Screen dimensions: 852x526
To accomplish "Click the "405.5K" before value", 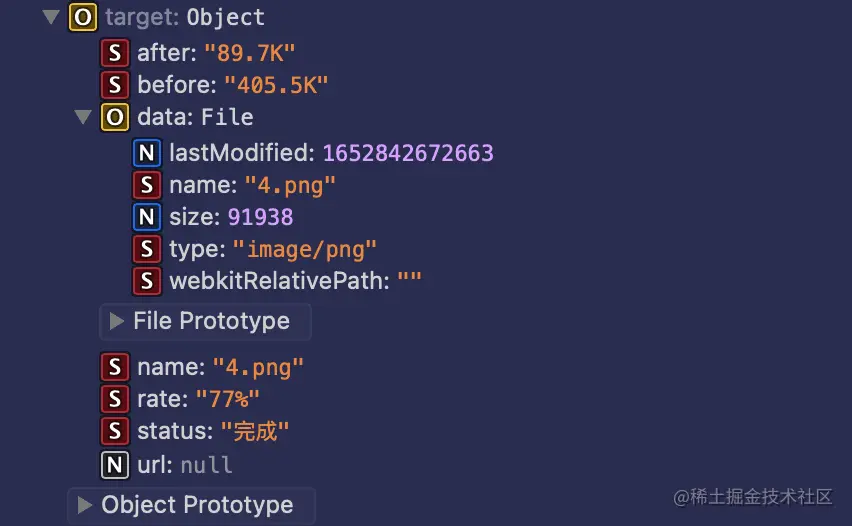I will pos(276,85).
